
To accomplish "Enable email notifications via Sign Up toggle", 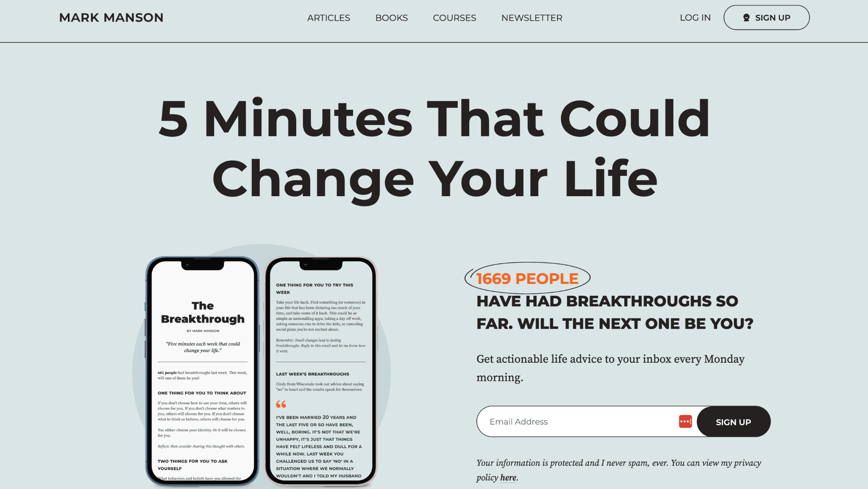I will tap(733, 422).
